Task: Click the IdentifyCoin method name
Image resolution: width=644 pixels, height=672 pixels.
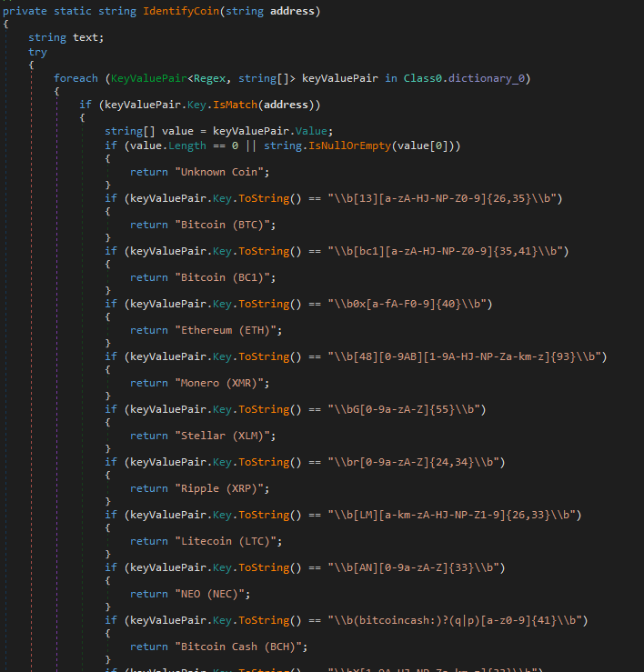Action: coord(181,11)
